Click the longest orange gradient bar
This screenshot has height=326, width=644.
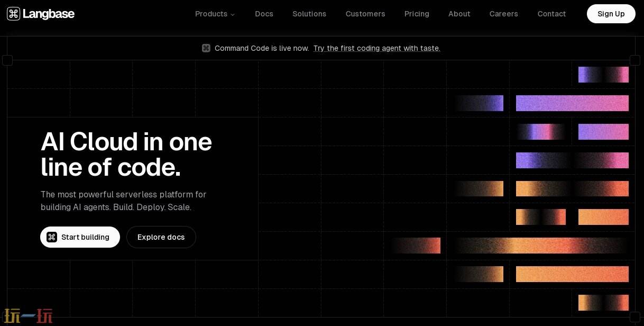click(540, 246)
